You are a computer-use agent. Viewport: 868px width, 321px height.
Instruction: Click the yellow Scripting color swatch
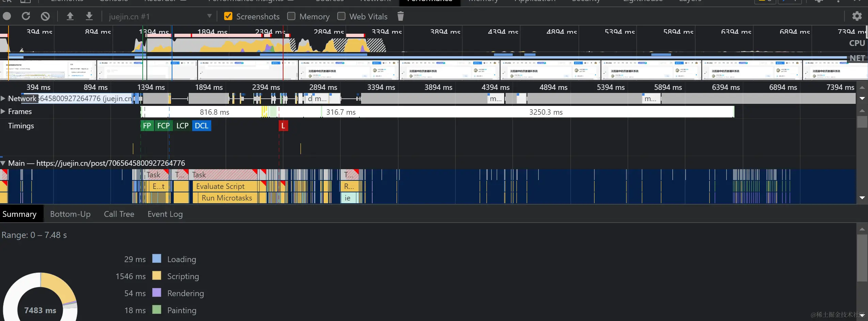tap(157, 276)
